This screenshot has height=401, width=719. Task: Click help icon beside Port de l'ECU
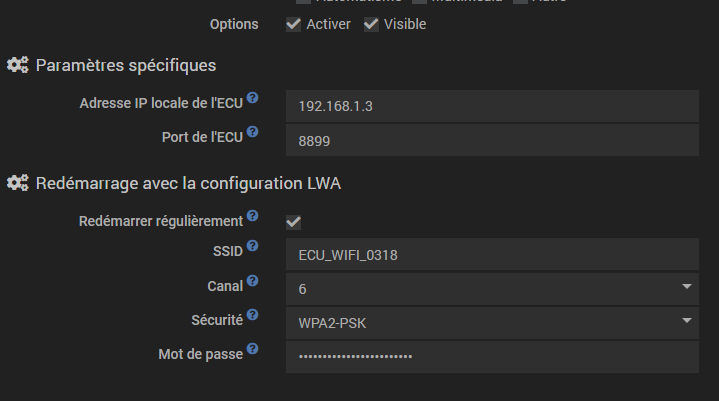click(x=252, y=132)
